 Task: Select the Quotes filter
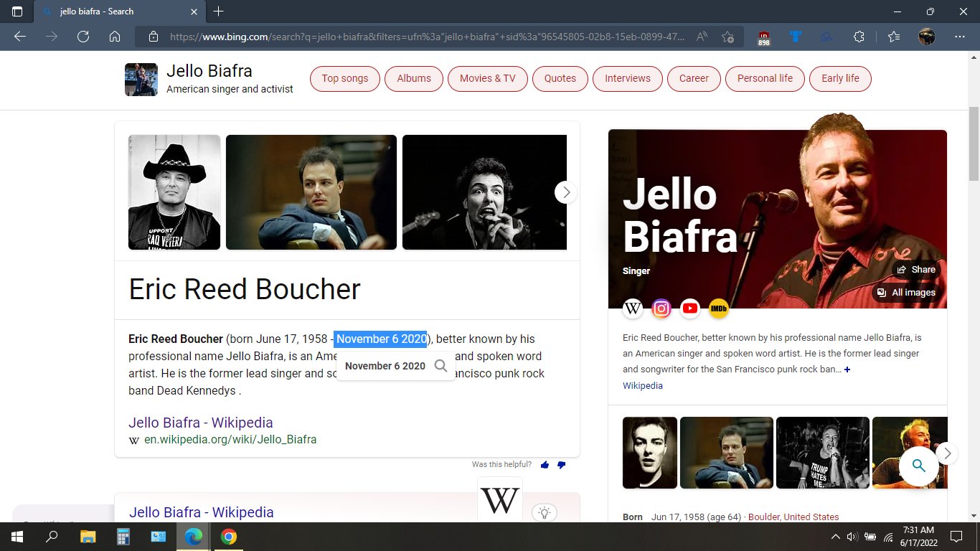click(560, 78)
